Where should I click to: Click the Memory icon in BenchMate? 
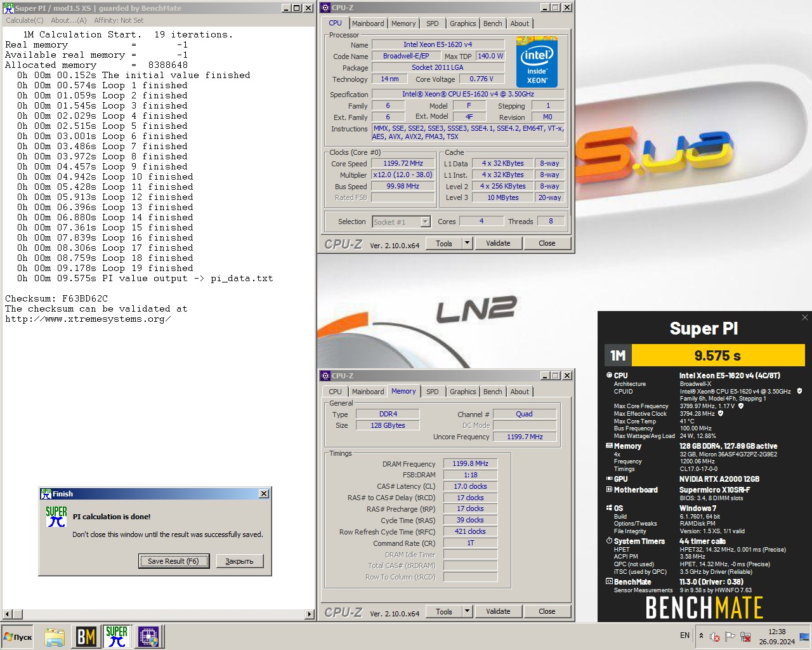pos(609,446)
